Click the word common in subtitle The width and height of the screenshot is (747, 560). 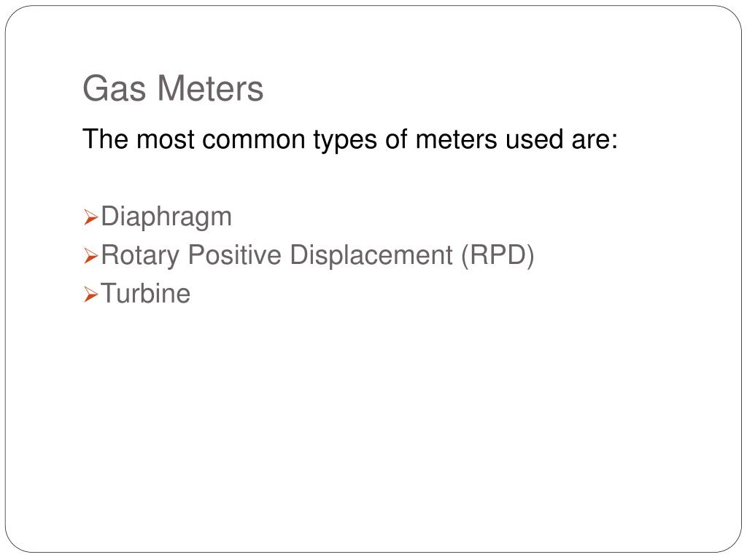[253, 140]
